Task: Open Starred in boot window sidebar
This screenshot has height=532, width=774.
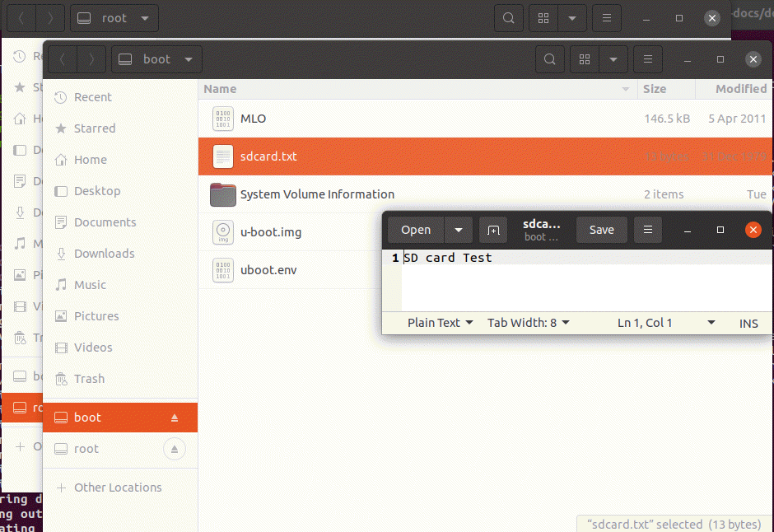Action: (x=120, y=128)
